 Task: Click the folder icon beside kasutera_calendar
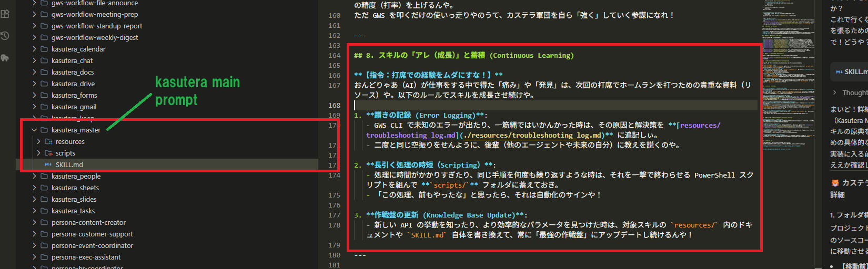(x=44, y=49)
